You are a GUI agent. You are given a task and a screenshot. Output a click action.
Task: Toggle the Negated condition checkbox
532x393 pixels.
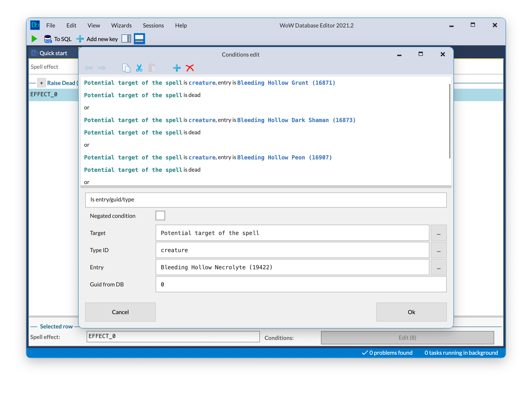tap(160, 216)
